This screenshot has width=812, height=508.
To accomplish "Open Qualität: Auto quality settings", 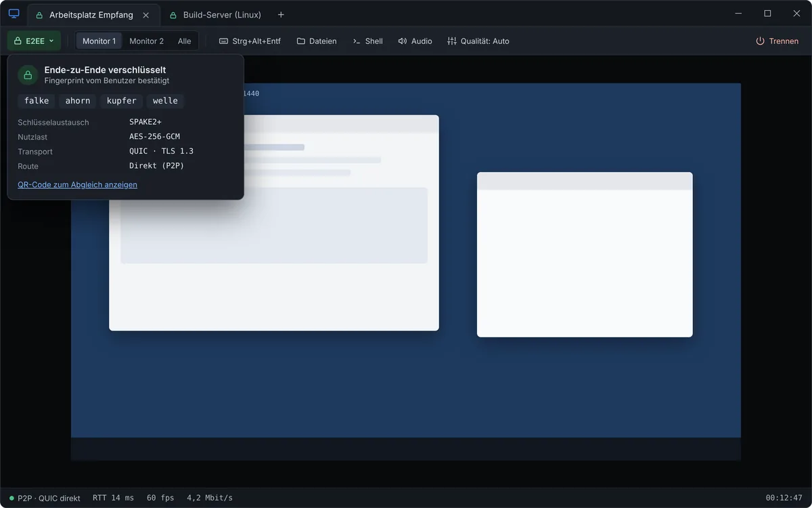I will click(x=478, y=41).
